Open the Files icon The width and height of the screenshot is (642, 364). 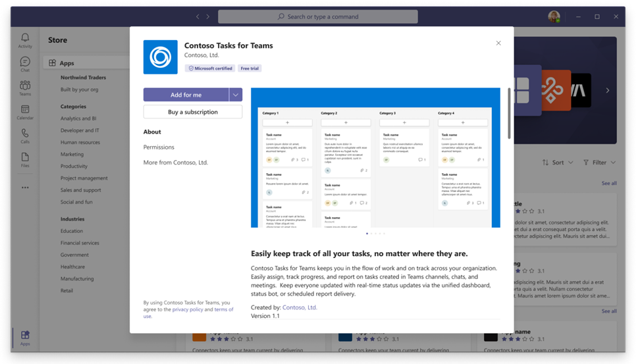25,159
